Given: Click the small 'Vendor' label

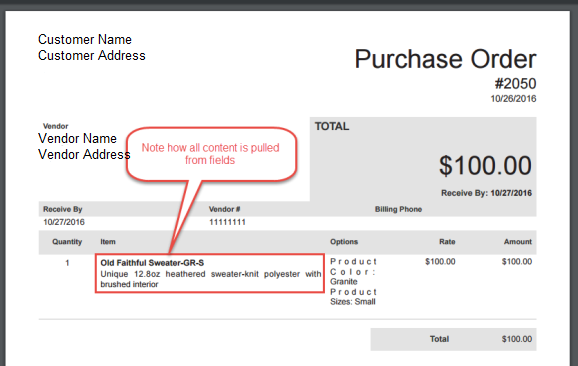Looking at the screenshot, I should [x=55, y=126].
